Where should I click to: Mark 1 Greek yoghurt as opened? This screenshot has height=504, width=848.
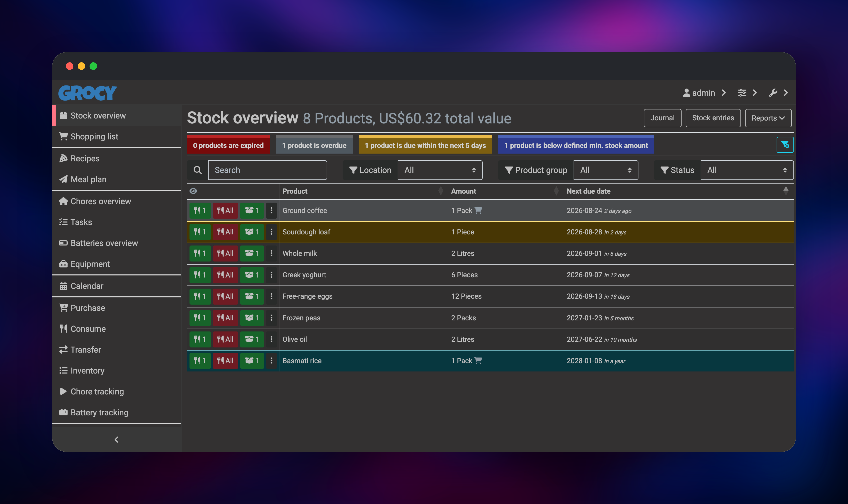(x=252, y=275)
